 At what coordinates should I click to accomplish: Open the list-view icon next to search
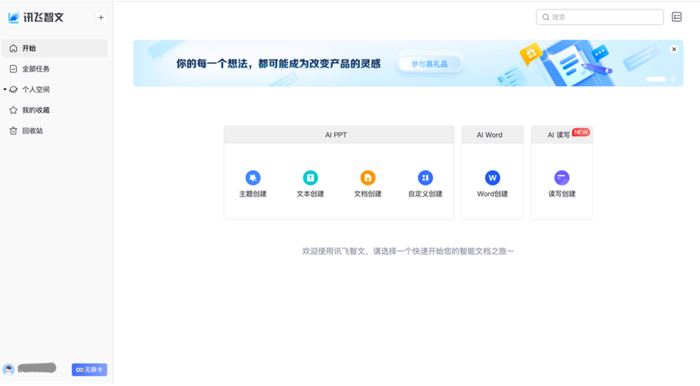(677, 17)
